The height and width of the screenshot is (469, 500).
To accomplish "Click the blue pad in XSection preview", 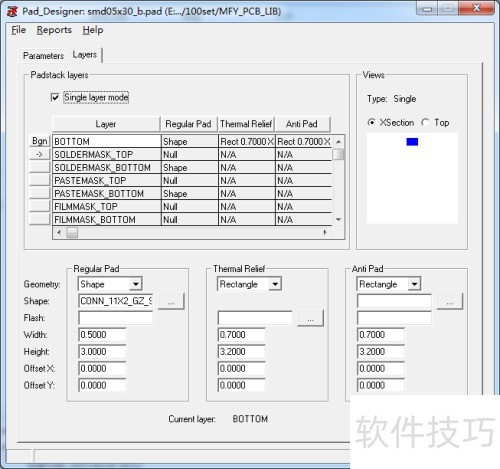I will point(412,142).
